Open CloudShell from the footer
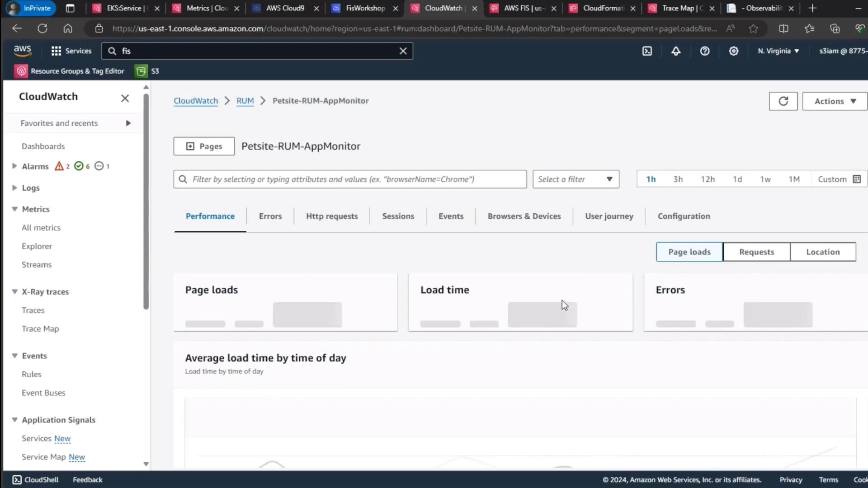This screenshot has height=488, width=868. (35, 479)
